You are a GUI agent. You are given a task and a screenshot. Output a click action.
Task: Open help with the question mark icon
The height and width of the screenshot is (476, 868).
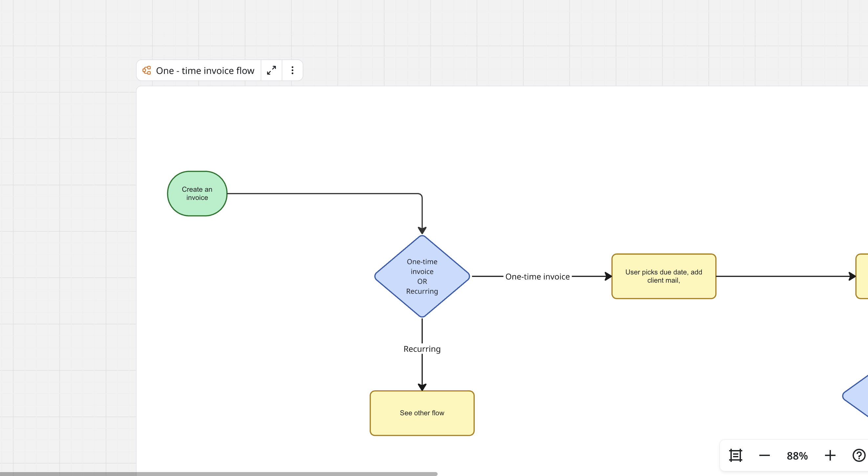858,455
